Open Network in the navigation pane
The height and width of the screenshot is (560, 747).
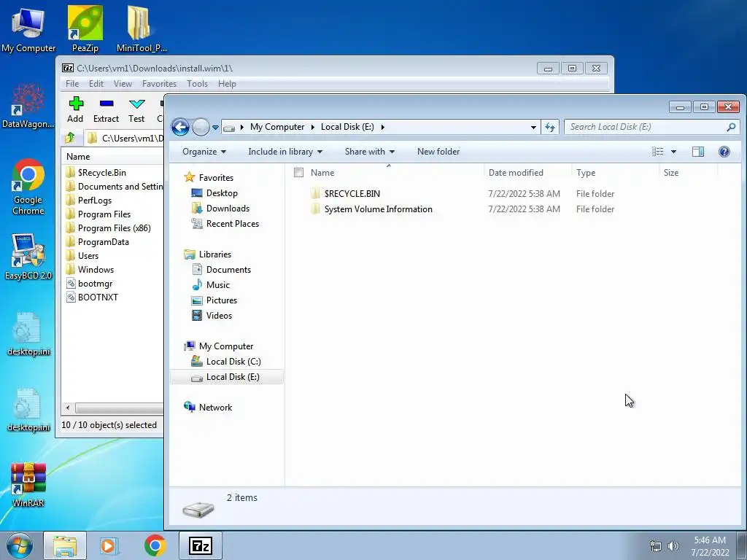tap(215, 407)
